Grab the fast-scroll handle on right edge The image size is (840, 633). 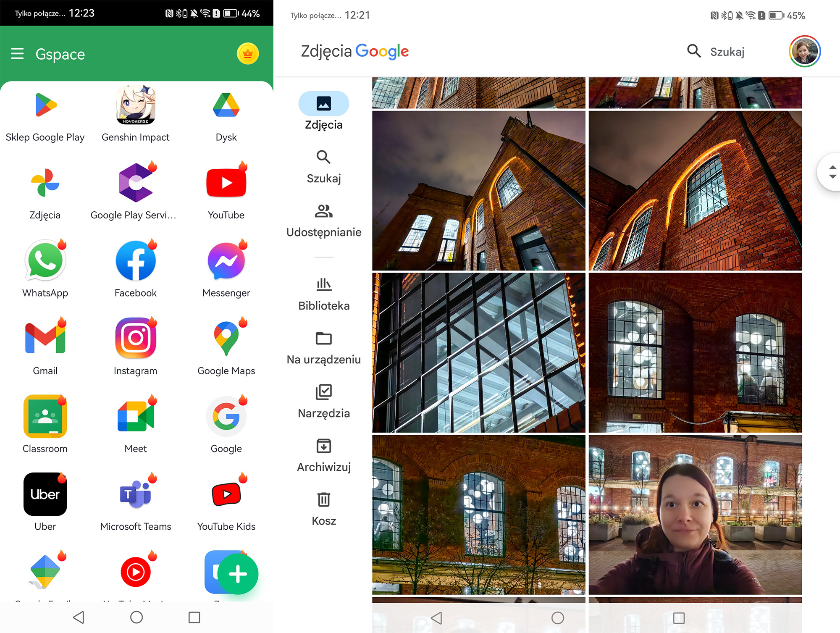[x=832, y=172]
